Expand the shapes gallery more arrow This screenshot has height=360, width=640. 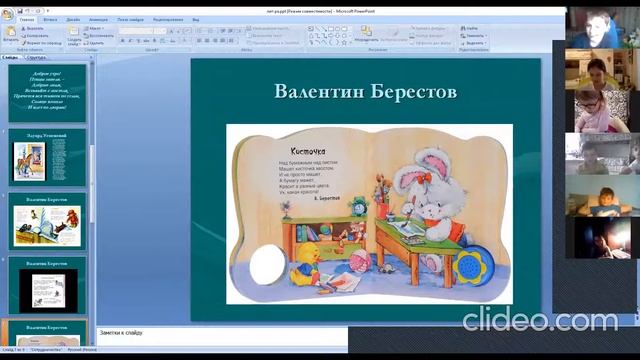point(351,42)
